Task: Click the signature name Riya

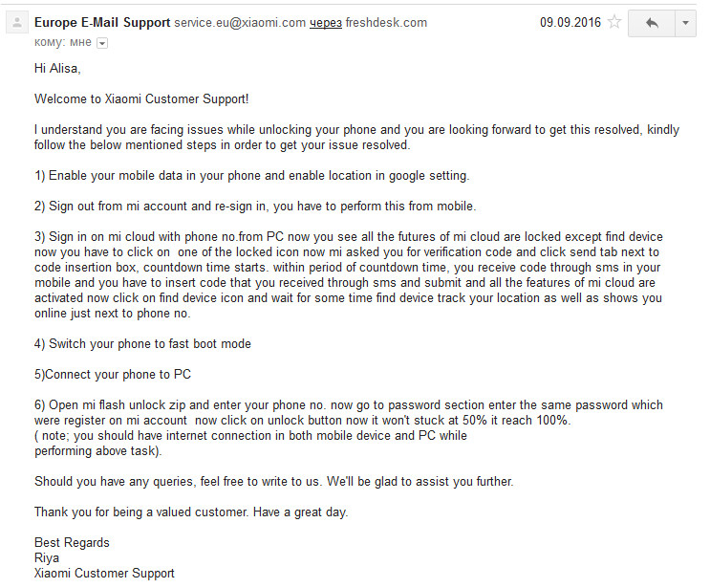Action: coord(47,557)
